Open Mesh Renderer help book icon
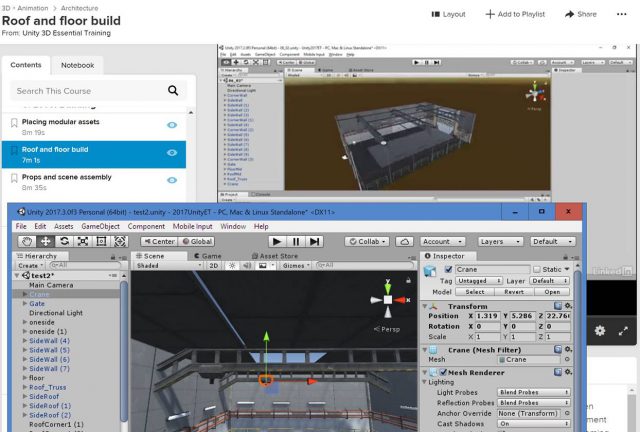This screenshot has height=432, width=640. (x=558, y=372)
